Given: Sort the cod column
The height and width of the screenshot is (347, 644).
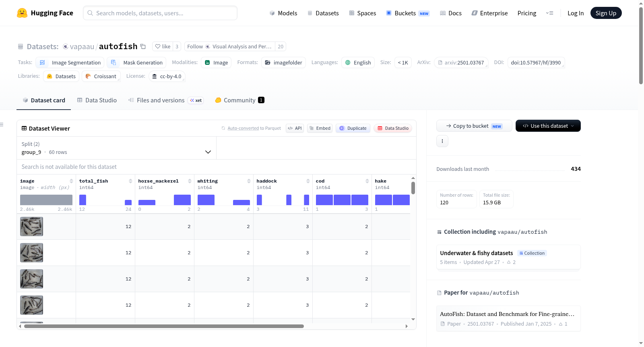Looking at the screenshot, I should point(367,181).
